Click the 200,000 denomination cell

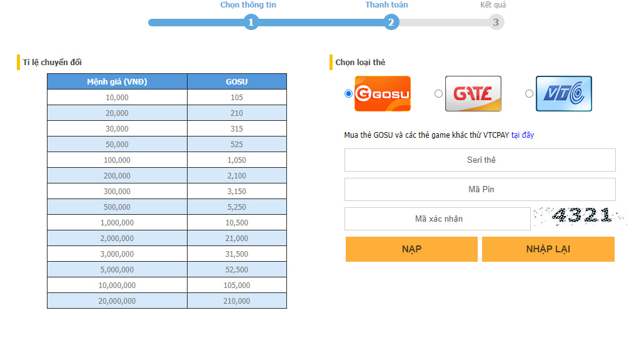[x=117, y=175]
